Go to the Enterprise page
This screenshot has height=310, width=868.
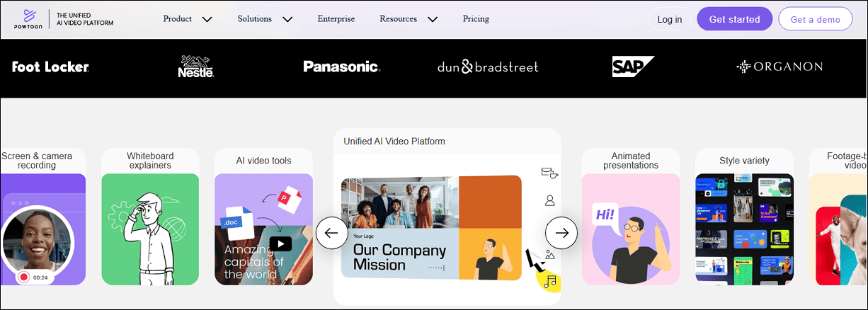click(x=336, y=19)
